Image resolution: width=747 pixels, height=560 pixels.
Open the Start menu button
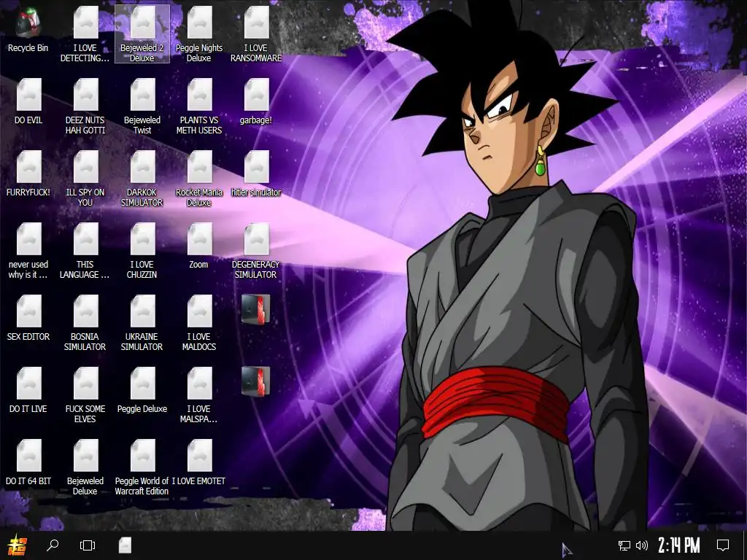coord(18,545)
